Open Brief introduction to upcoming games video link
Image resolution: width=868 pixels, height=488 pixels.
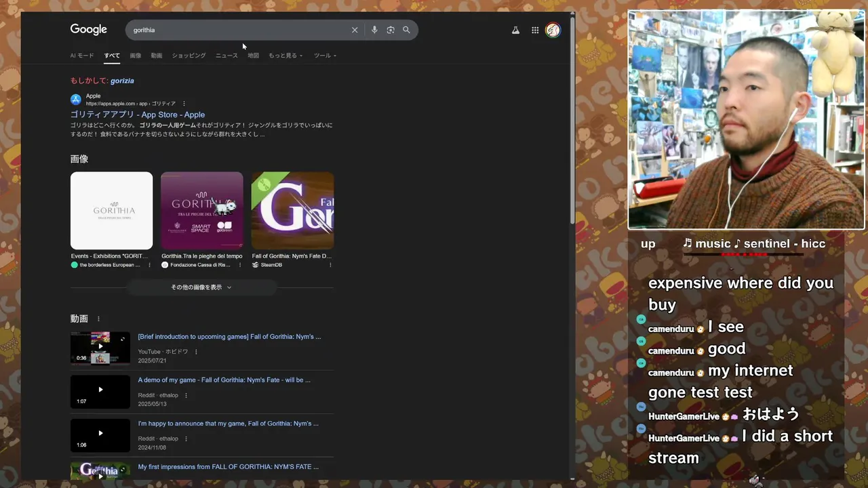[x=229, y=337]
